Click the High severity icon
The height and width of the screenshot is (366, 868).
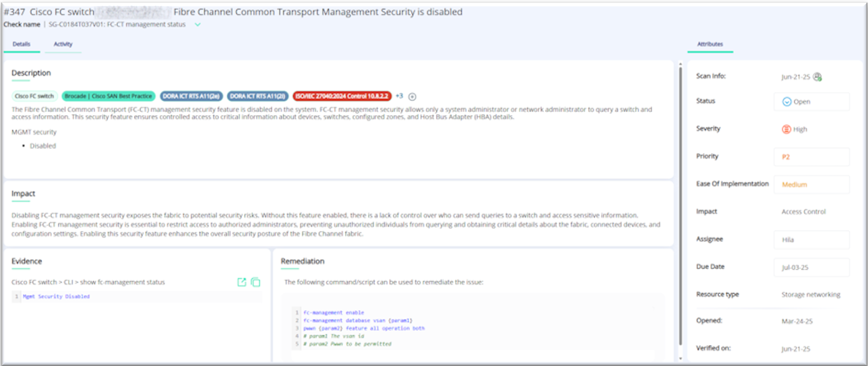pyautogui.click(x=786, y=129)
